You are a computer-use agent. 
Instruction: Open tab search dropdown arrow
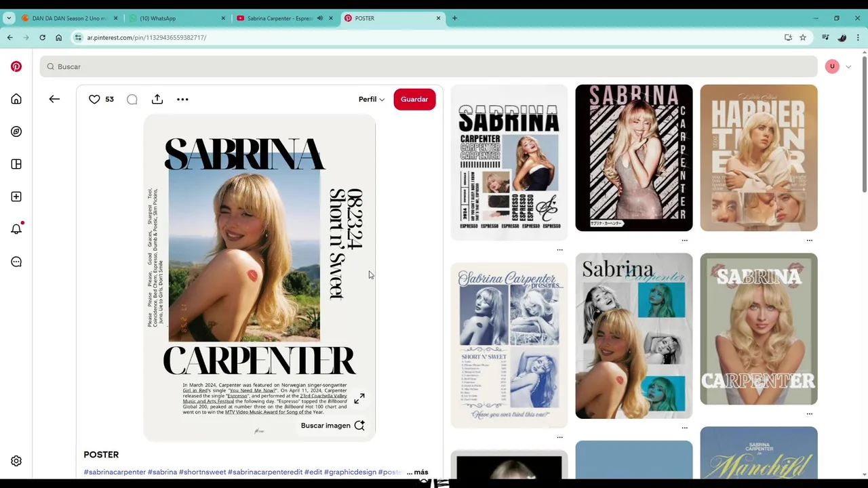click(x=8, y=18)
